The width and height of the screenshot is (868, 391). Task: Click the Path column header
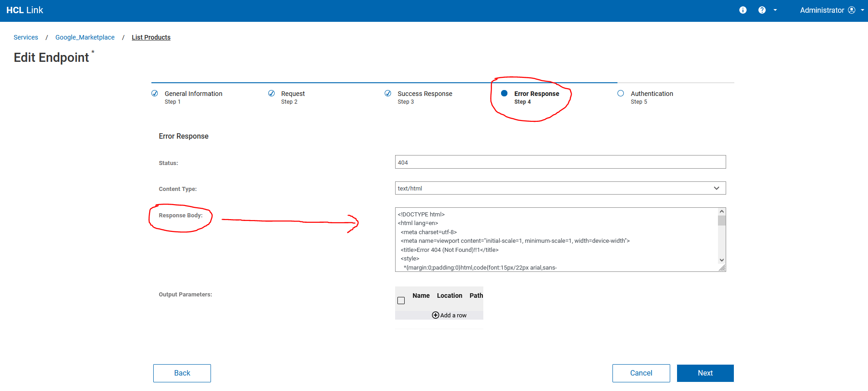[476, 296]
